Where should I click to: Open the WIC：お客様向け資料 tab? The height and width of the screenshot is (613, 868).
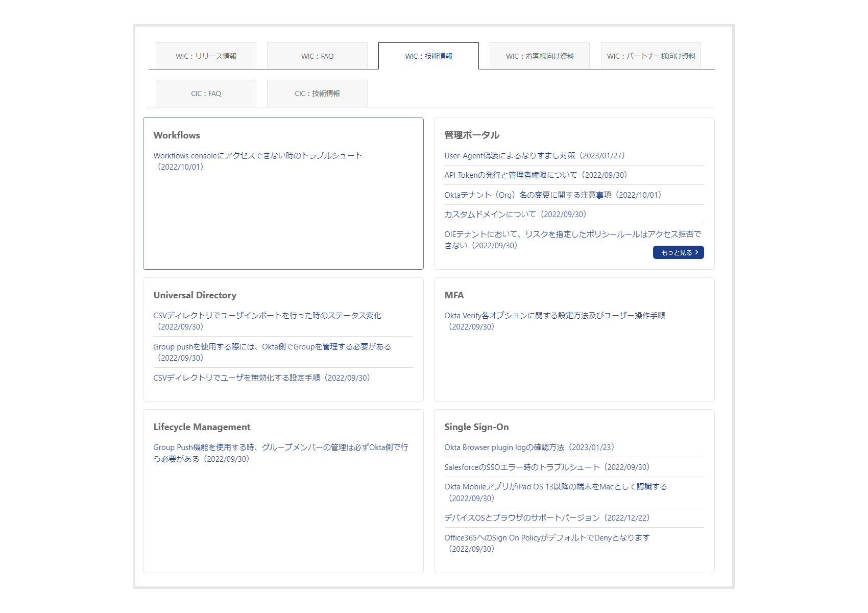540,56
